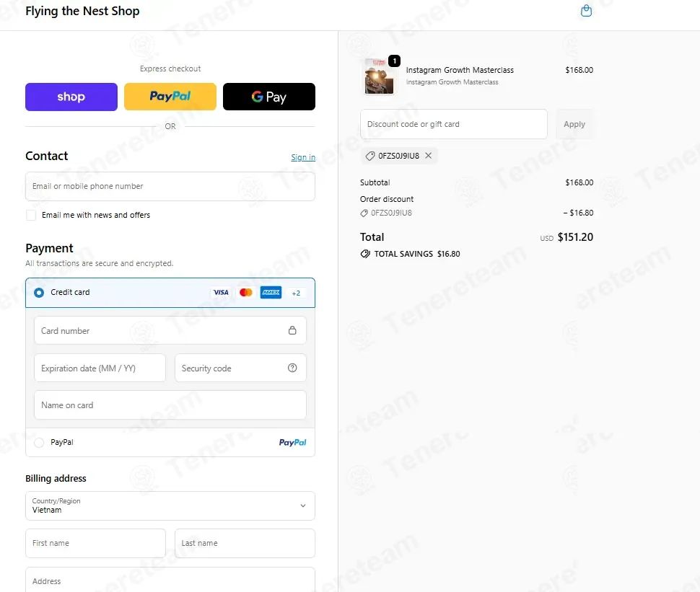Viewport: 700px width, 592px height.
Task: Select PayPal payment radio option
Action: pos(39,443)
